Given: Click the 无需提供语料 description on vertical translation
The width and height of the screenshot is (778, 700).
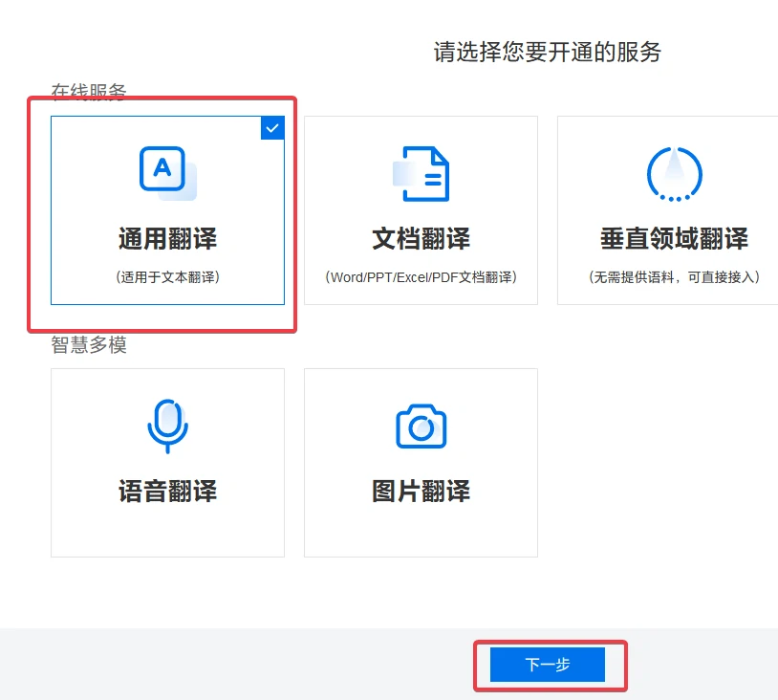Looking at the screenshot, I should click(674, 274).
